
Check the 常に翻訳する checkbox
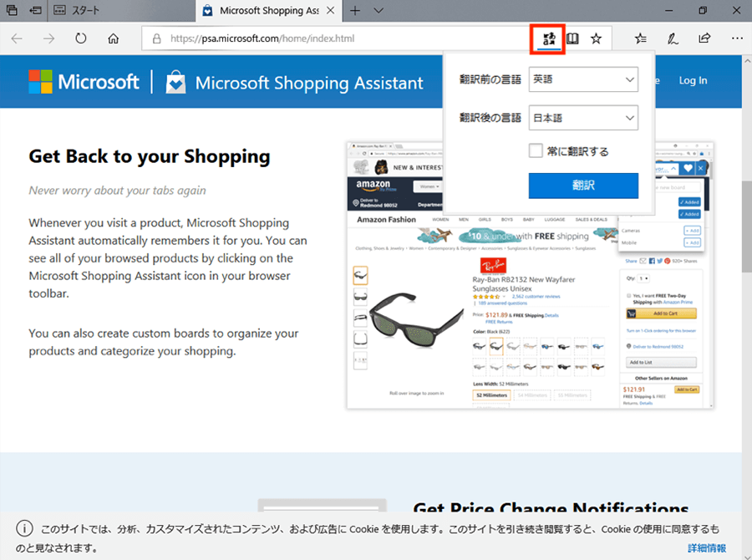[x=536, y=150]
